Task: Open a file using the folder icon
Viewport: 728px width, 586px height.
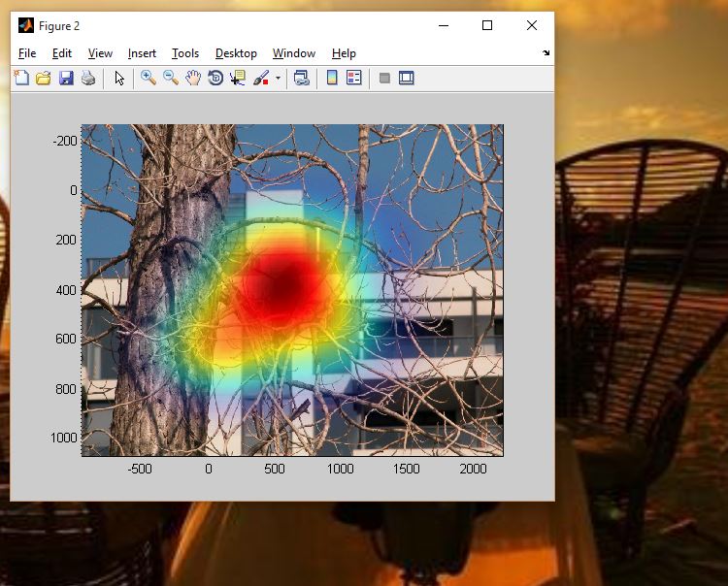Action: point(43,78)
